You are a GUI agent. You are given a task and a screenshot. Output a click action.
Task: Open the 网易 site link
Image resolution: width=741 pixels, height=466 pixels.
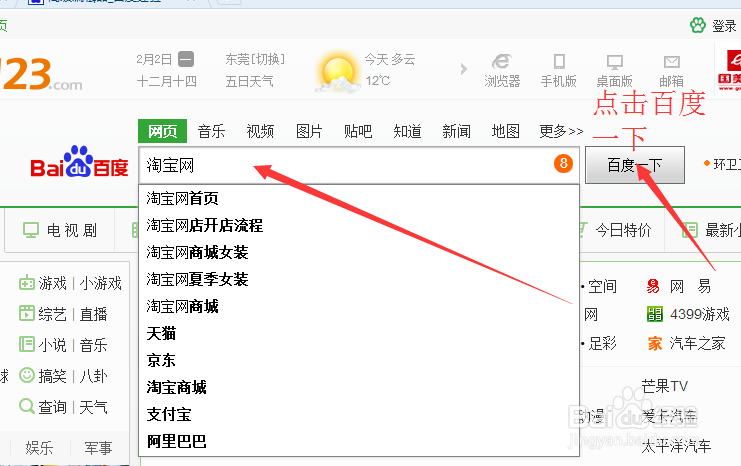[690, 286]
